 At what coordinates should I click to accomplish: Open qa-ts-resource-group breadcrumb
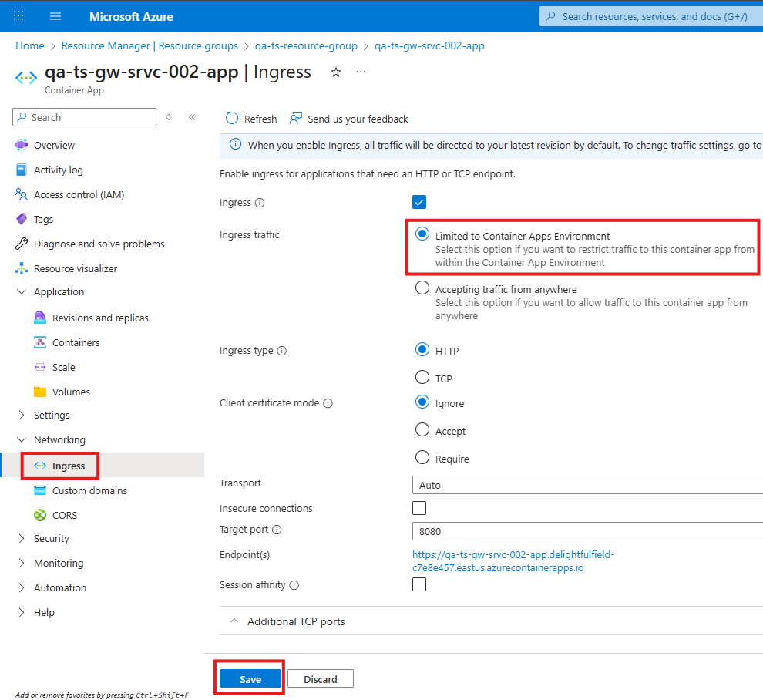[306, 45]
